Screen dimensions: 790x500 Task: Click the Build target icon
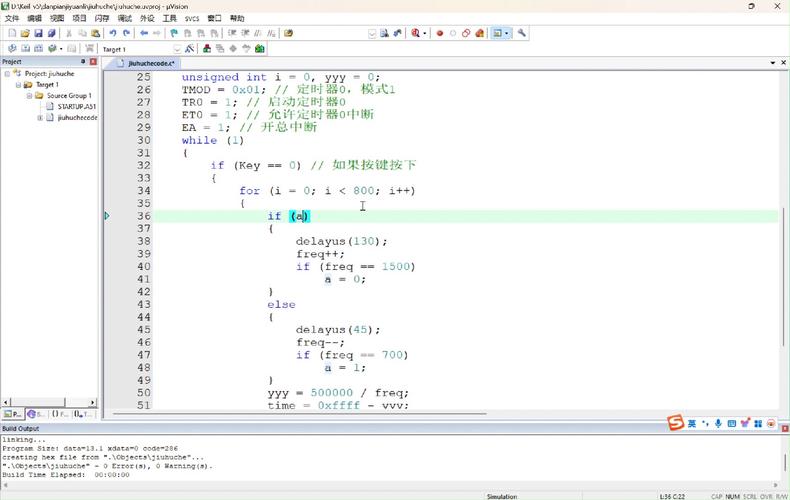[25, 48]
